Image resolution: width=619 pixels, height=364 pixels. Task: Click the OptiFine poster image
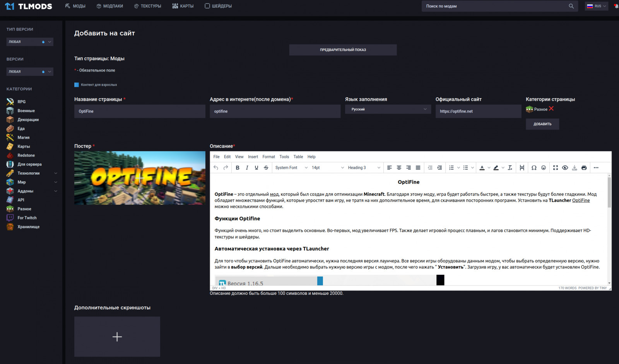tap(140, 178)
